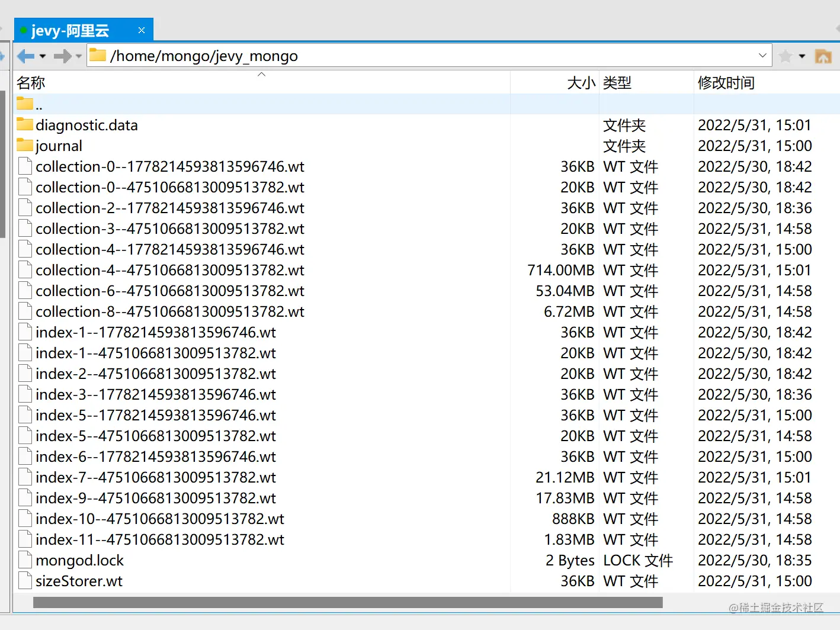Click file icon of collection-2--1778214593813596746.wt
Image resolution: width=840 pixels, height=630 pixels.
click(25, 208)
